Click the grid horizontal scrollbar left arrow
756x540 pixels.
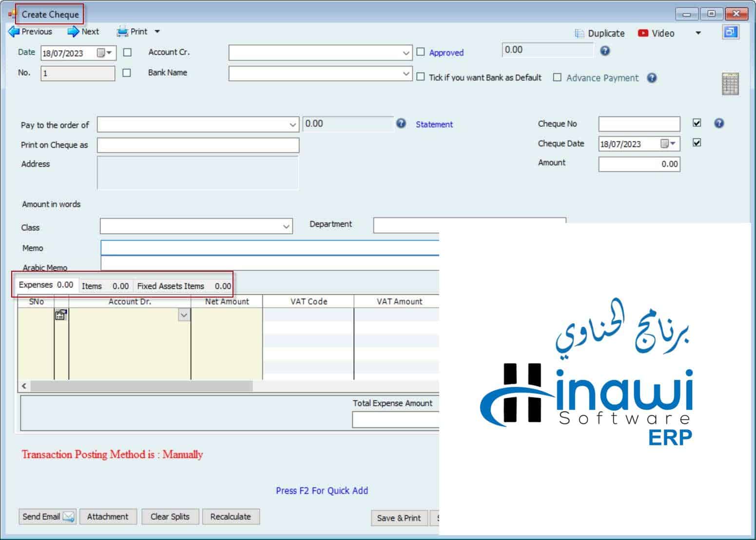pyautogui.click(x=24, y=386)
